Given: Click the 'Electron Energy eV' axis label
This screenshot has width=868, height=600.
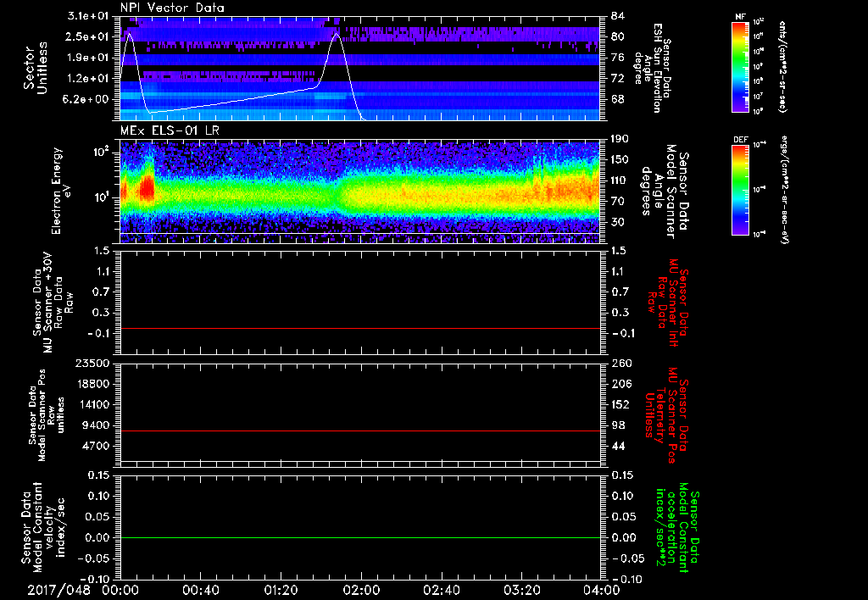Looking at the screenshot, I should [62, 191].
